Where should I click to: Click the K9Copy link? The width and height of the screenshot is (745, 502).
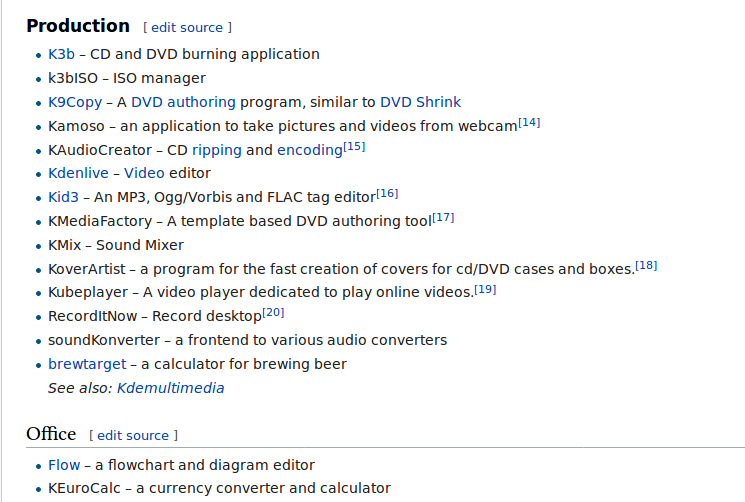[75, 102]
